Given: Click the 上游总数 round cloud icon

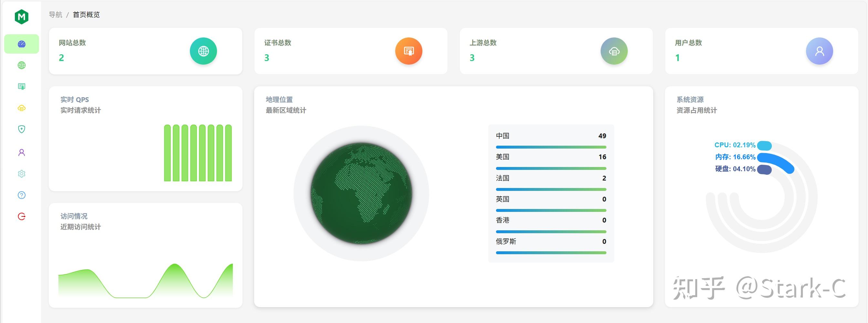Looking at the screenshot, I should tap(614, 51).
